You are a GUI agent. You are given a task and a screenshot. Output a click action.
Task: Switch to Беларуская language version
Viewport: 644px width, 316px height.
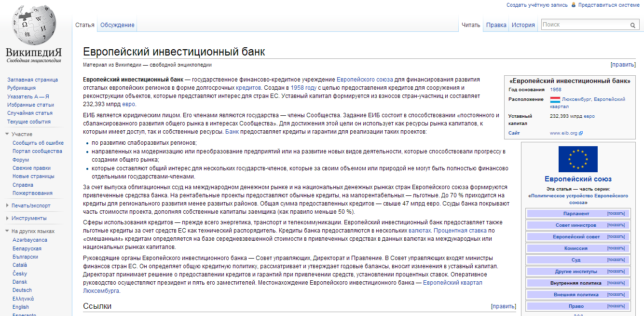click(x=27, y=248)
